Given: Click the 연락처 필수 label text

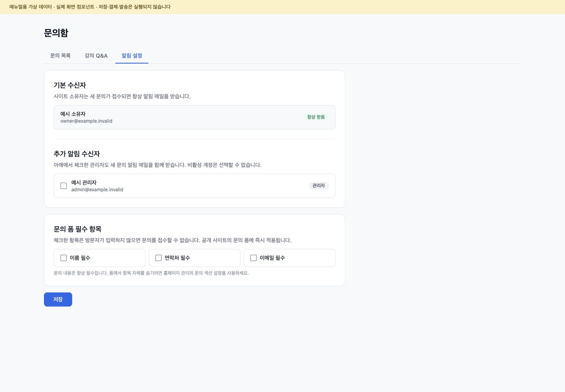Looking at the screenshot, I should tap(177, 258).
